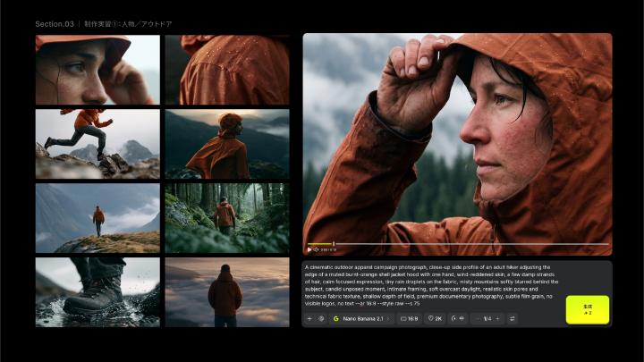The width and height of the screenshot is (644, 362).
Task: Select the hiking boot splash thumbnail
Action: (x=97, y=292)
